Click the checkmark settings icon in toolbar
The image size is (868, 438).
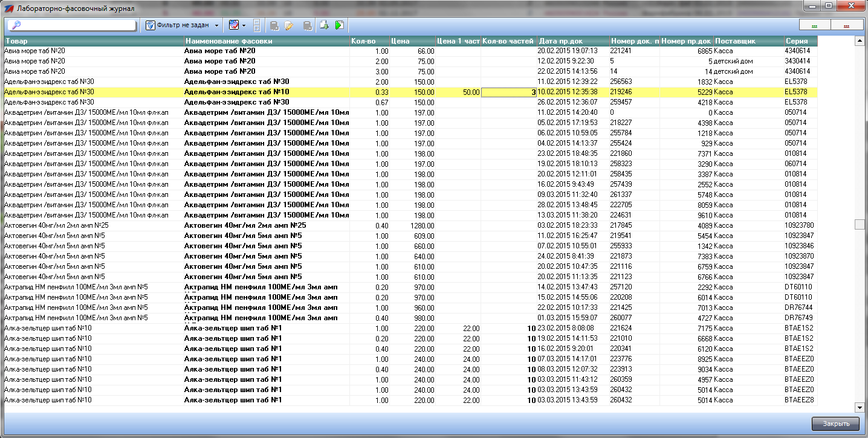click(235, 25)
